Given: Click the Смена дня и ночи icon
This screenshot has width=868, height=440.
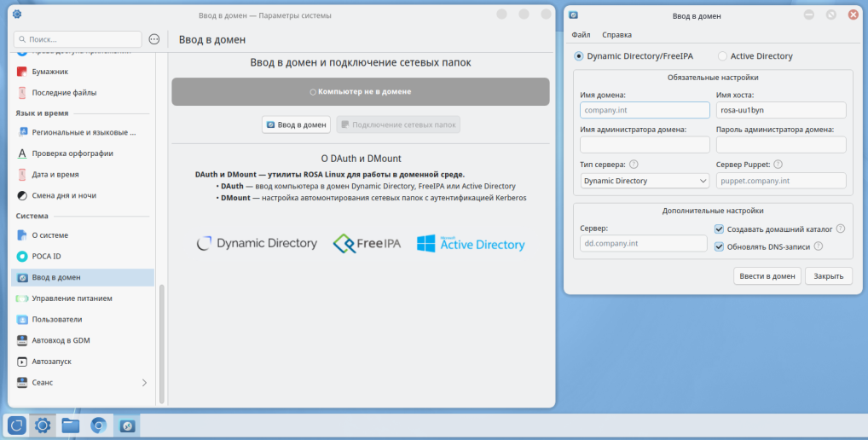Looking at the screenshot, I should tap(21, 195).
